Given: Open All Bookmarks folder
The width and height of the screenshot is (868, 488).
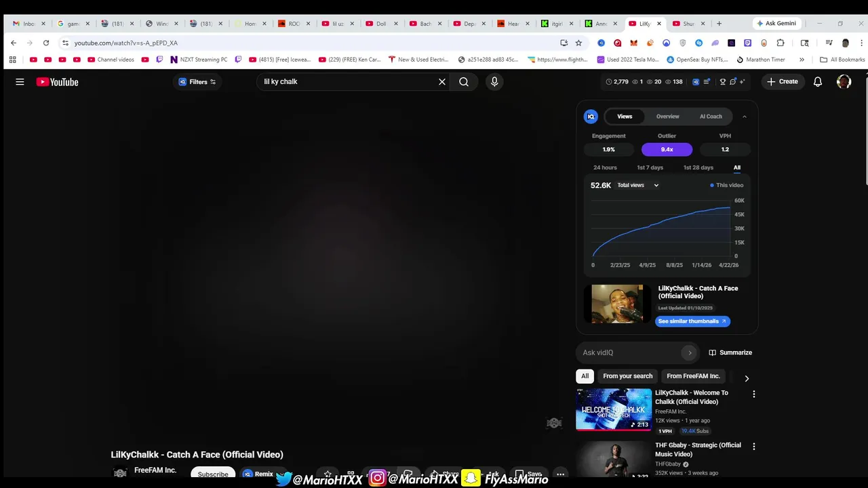Looking at the screenshot, I should 842,60.
